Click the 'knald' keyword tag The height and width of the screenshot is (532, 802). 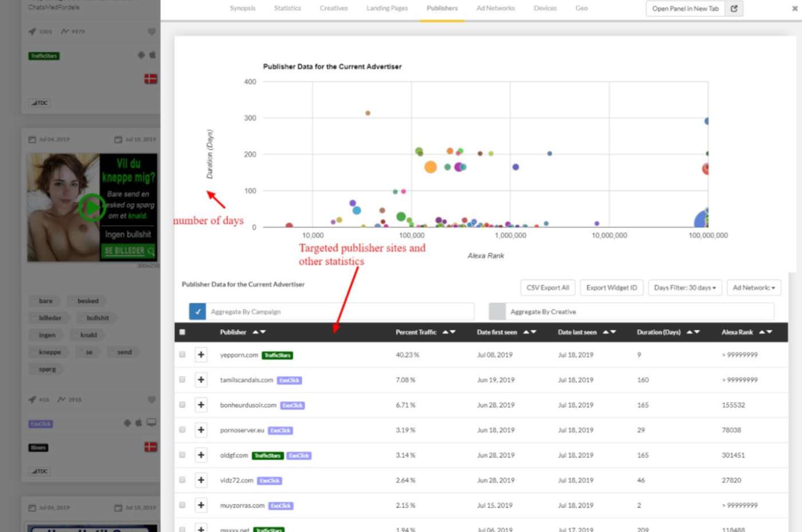(x=89, y=335)
